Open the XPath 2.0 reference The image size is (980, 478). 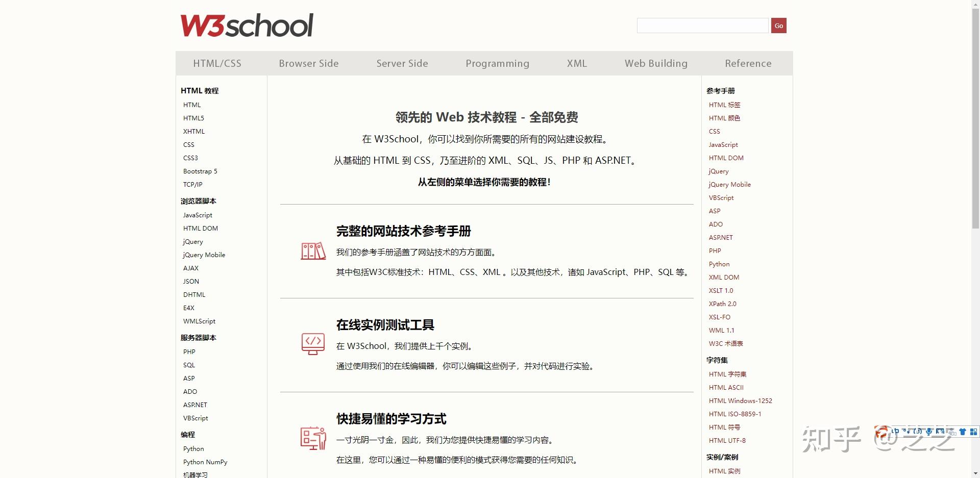pos(723,304)
